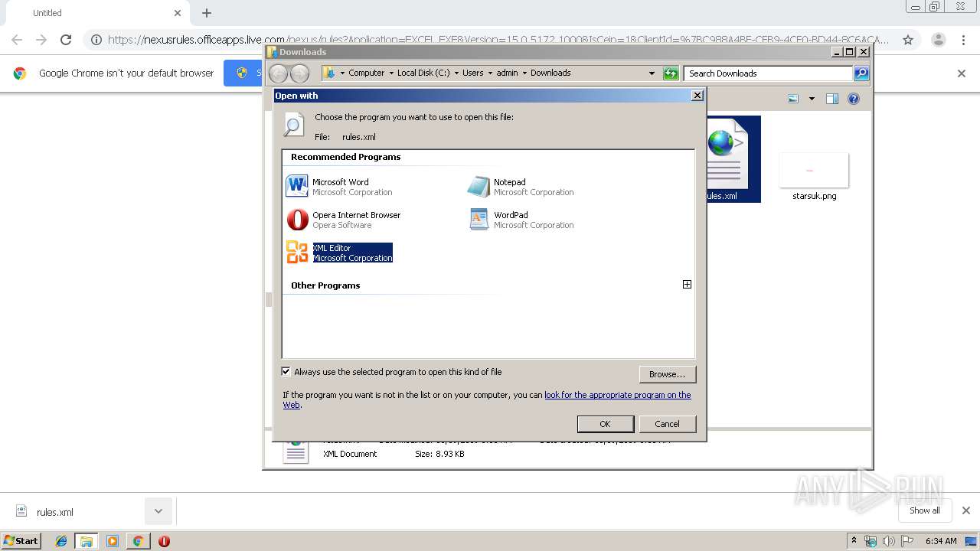
Task: Click Chrome back button
Action: [x=17, y=40]
